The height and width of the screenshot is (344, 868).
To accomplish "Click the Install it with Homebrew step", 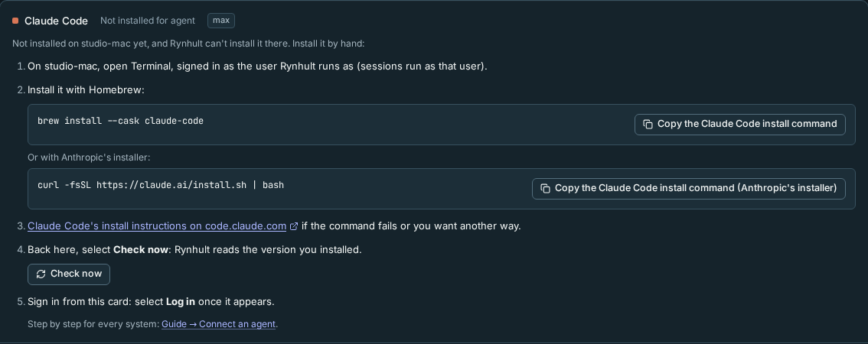I will click(x=86, y=89).
